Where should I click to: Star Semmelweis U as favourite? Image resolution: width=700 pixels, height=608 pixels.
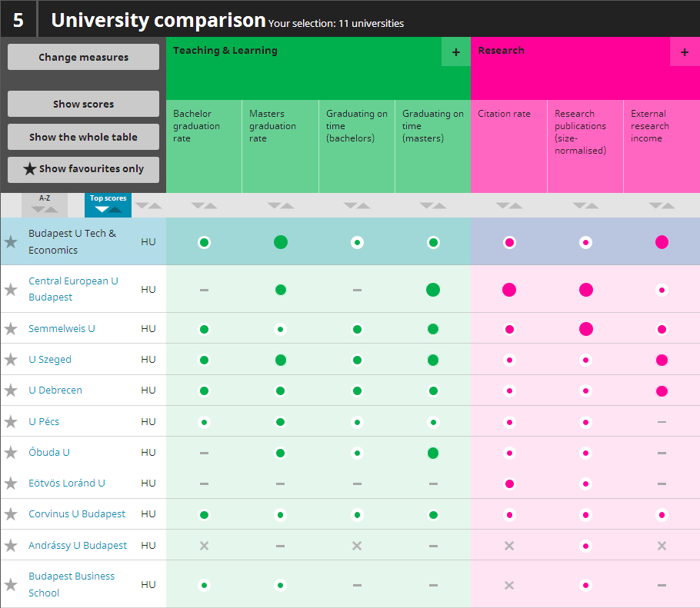point(11,329)
